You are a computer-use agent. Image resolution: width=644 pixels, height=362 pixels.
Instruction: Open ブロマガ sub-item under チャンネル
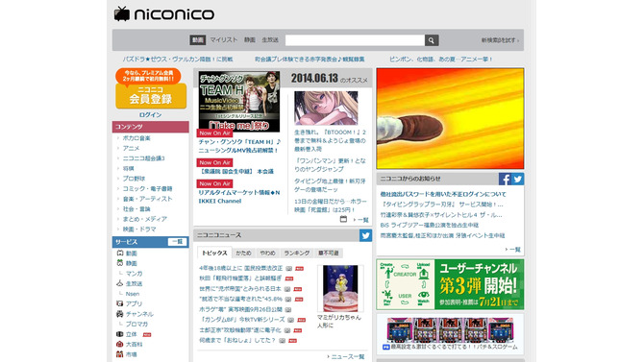click(x=136, y=324)
